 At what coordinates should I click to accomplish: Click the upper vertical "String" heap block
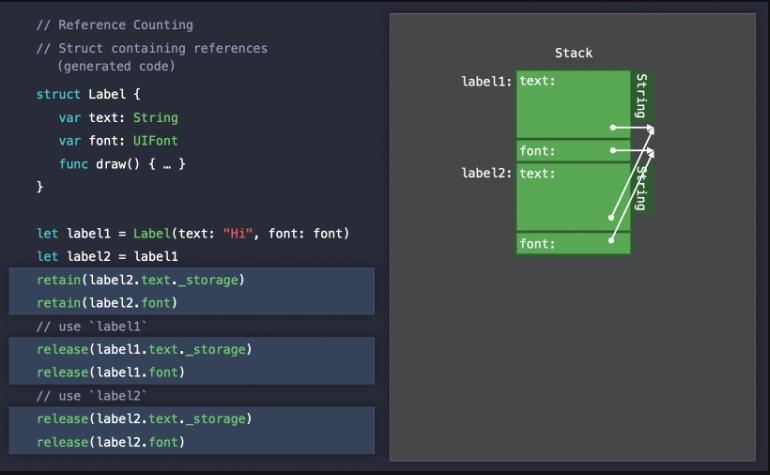click(x=641, y=97)
